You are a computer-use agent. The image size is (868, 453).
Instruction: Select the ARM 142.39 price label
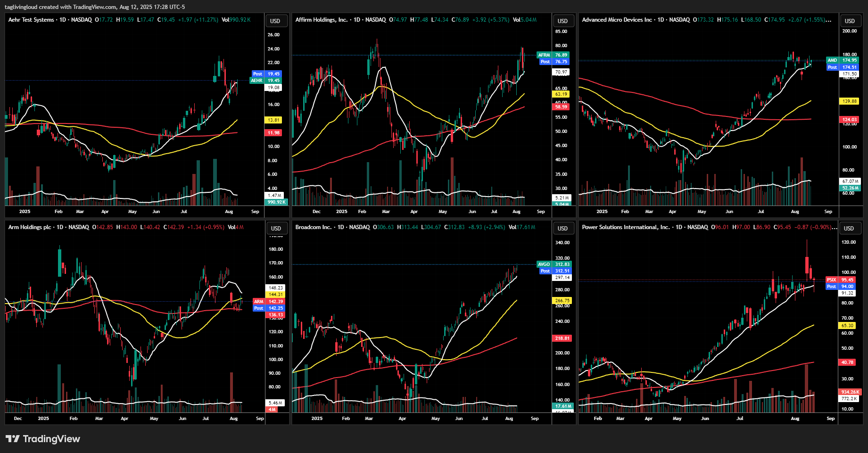click(269, 302)
